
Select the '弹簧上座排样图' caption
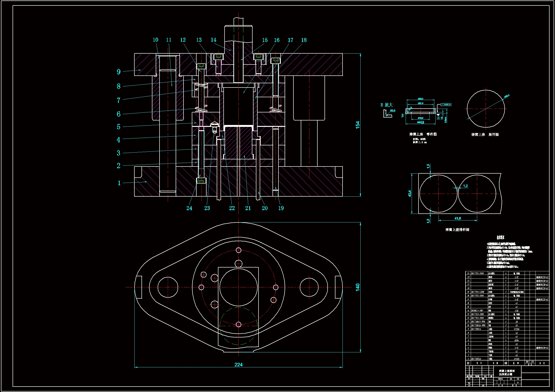[457, 230]
